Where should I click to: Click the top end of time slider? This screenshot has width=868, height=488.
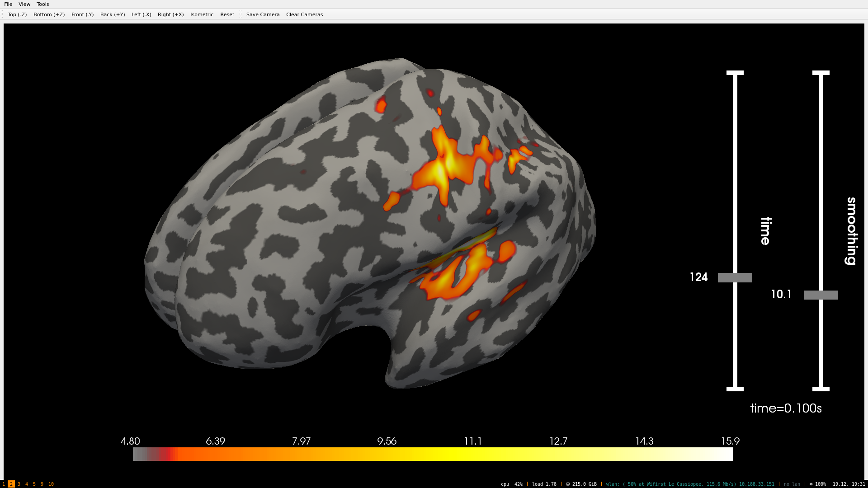[x=735, y=73]
